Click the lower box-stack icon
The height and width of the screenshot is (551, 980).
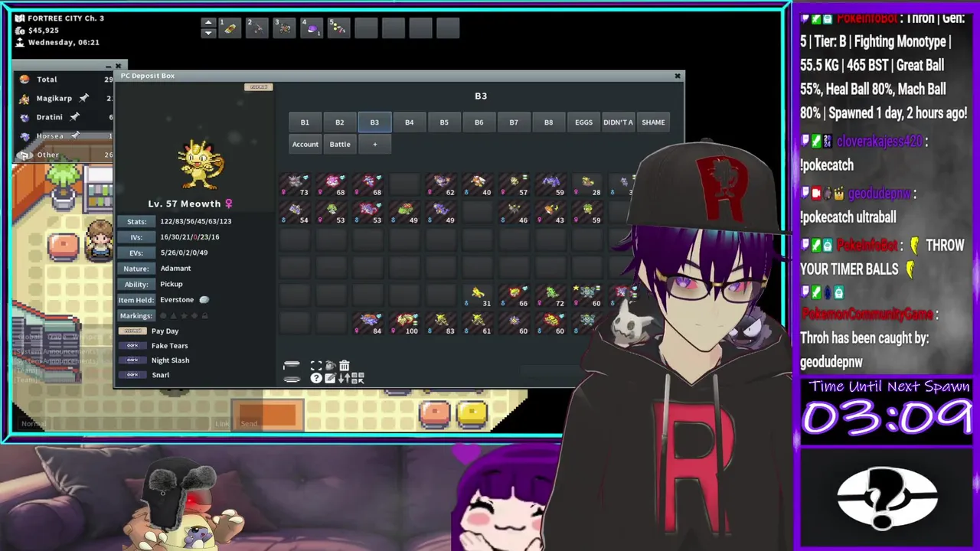click(292, 379)
